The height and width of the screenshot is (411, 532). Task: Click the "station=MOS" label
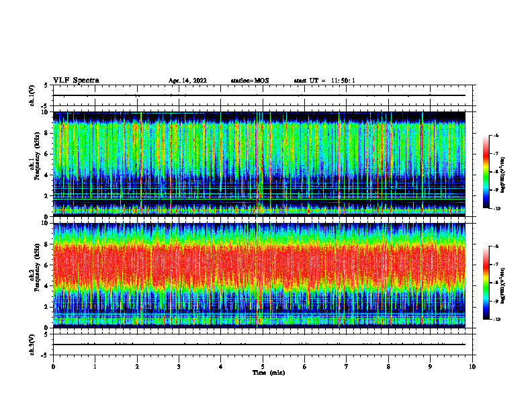[x=250, y=81]
